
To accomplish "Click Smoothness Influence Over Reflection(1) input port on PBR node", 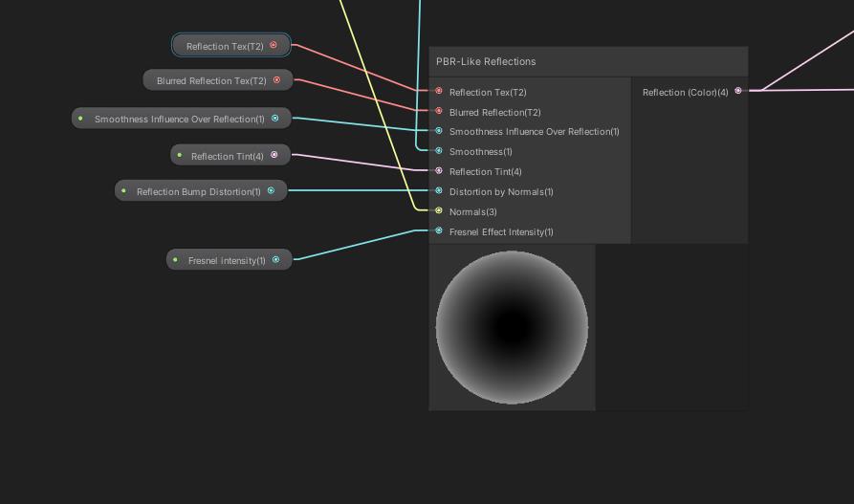I will [438, 131].
